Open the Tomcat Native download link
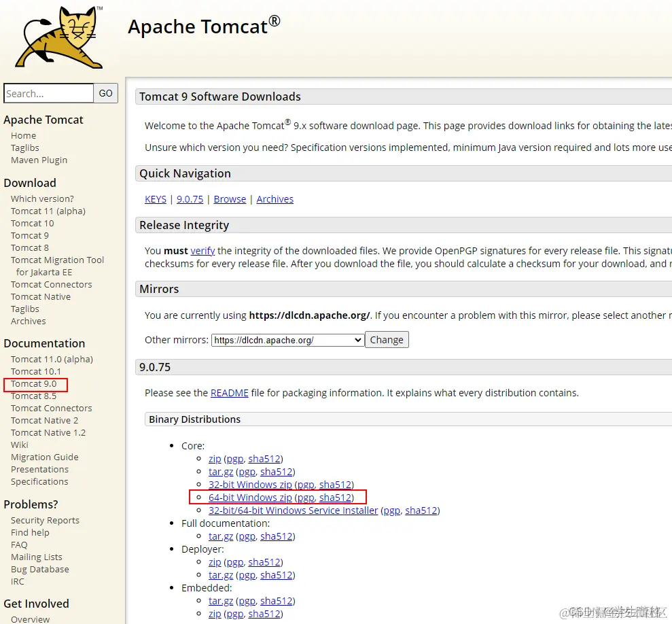672x624 pixels. click(x=41, y=296)
